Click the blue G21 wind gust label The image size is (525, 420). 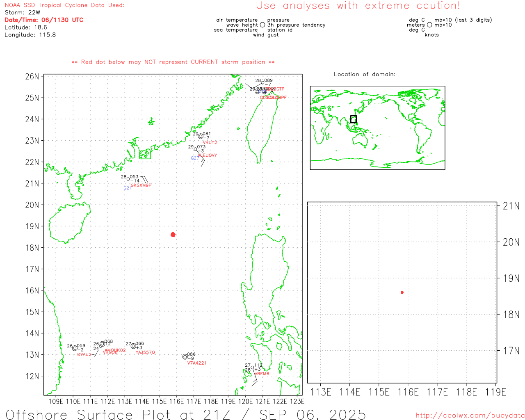pyautogui.click(x=128, y=188)
